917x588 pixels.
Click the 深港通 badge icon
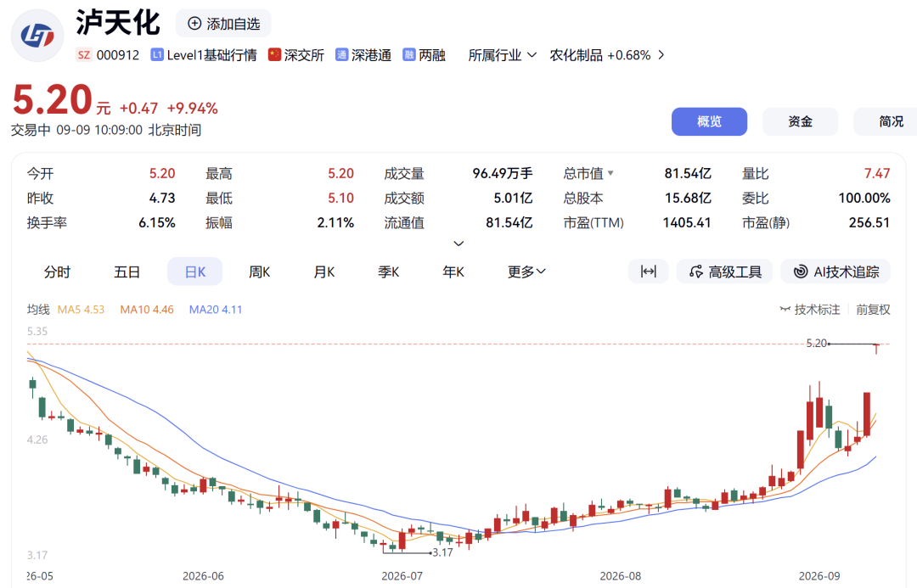click(x=341, y=54)
